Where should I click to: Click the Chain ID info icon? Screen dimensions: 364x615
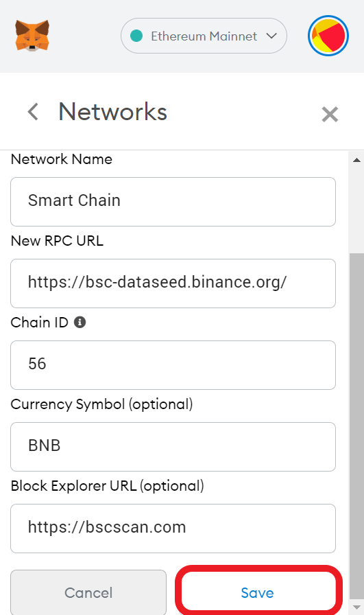(x=80, y=323)
